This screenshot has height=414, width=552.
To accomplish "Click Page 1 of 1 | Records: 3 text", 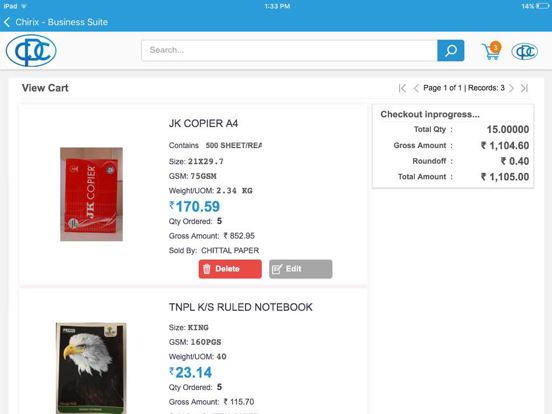I will click(464, 88).
